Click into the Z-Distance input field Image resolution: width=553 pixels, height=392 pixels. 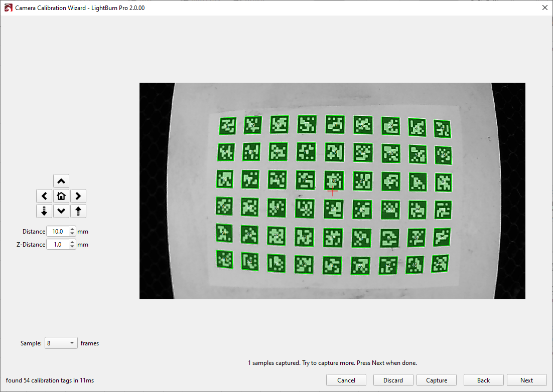pos(57,245)
